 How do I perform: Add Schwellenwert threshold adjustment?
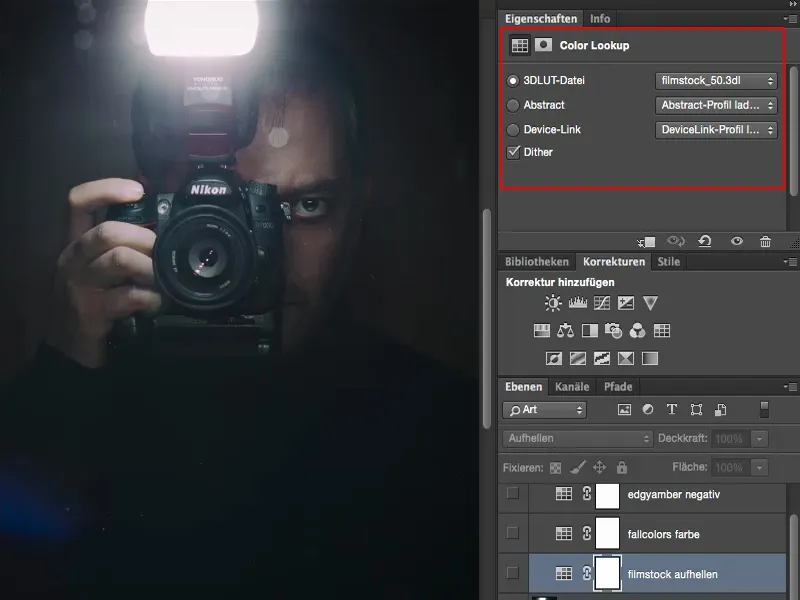(602, 358)
